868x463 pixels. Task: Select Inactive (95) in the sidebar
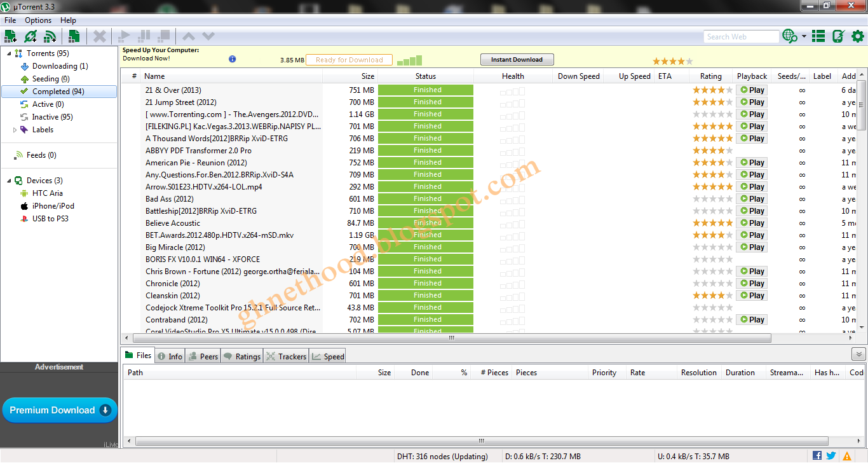(52, 117)
